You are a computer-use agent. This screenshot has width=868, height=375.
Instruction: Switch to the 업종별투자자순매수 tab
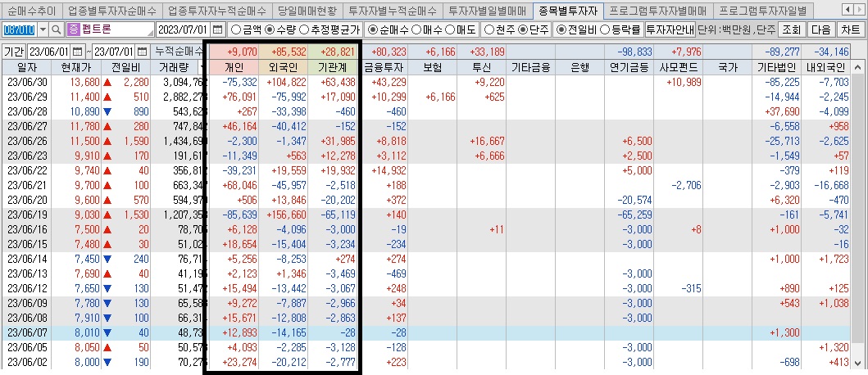[x=111, y=10]
